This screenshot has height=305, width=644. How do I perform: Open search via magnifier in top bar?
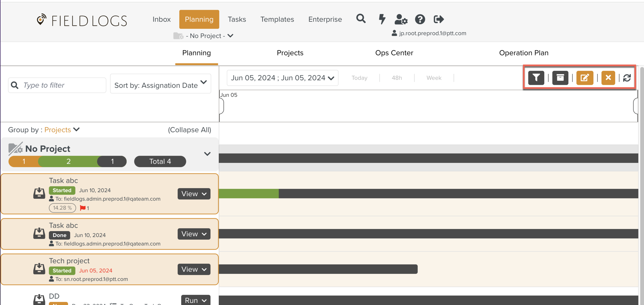coord(361,19)
